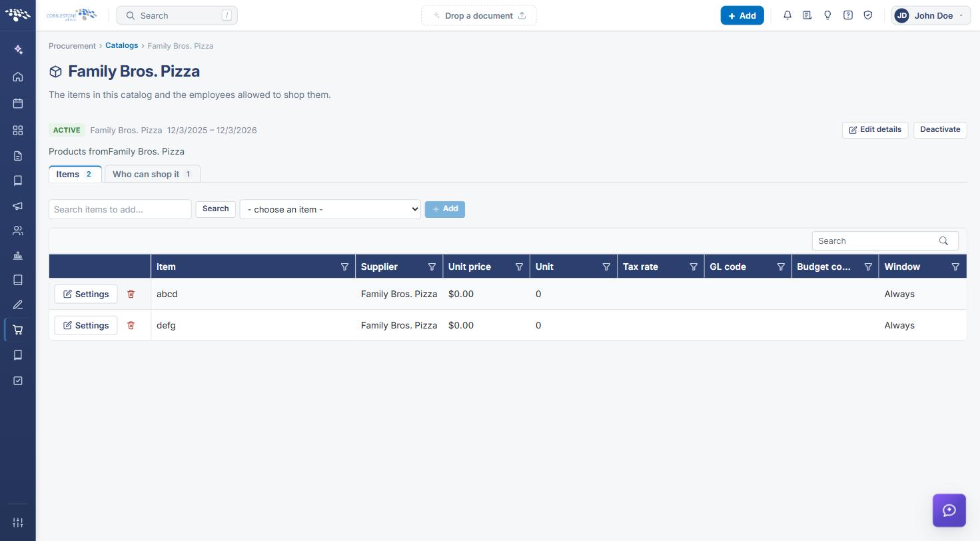Screen dimensions: 980x541
Task: Filter the Unit price column
Action: click(519, 267)
